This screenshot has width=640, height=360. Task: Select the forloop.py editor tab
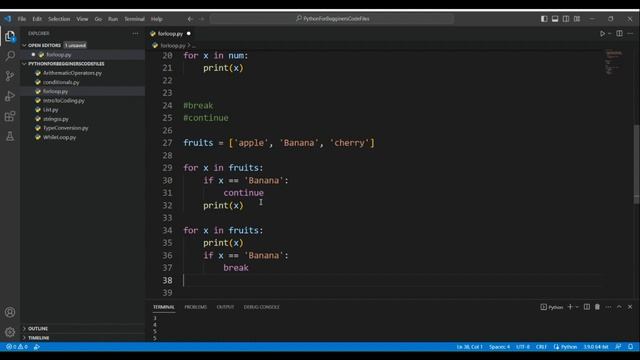click(x=171, y=33)
